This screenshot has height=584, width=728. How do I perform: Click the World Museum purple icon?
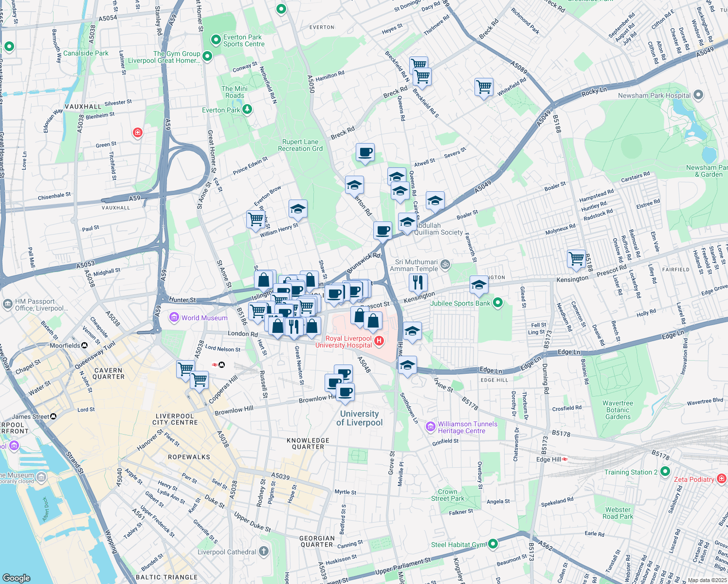pyautogui.click(x=174, y=318)
